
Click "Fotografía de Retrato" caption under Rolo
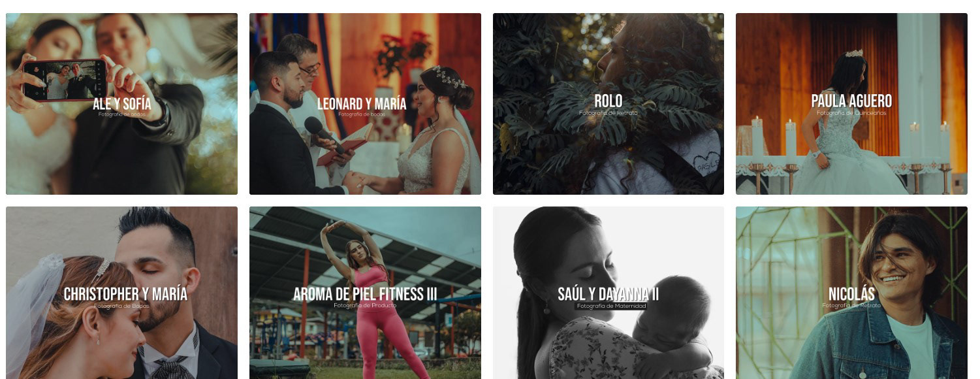pos(609,113)
